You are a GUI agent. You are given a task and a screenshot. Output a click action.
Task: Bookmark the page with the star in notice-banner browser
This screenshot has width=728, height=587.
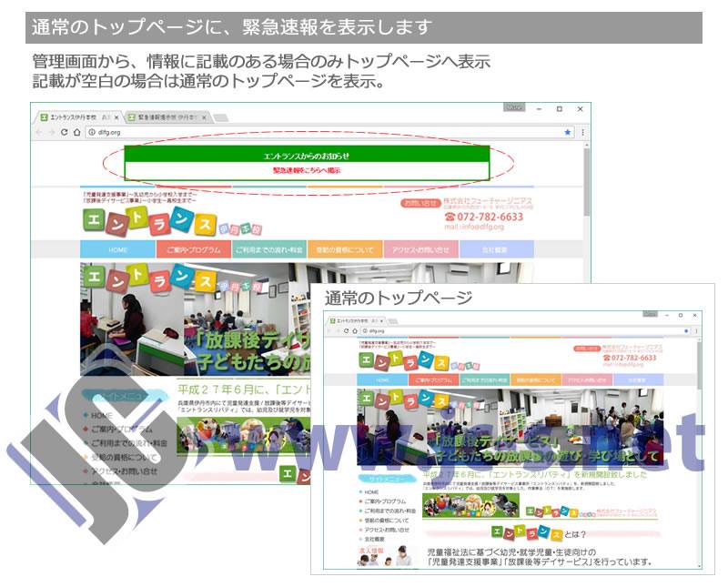point(567,132)
